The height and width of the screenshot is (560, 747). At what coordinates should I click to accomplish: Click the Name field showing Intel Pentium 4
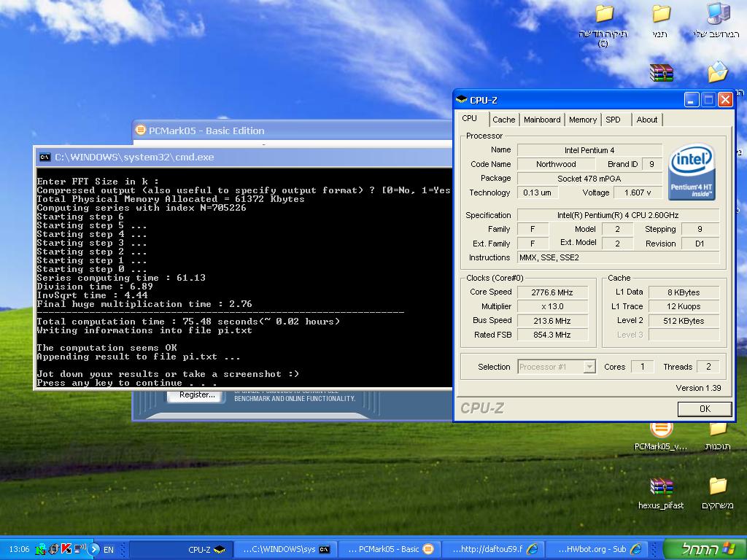(589, 150)
